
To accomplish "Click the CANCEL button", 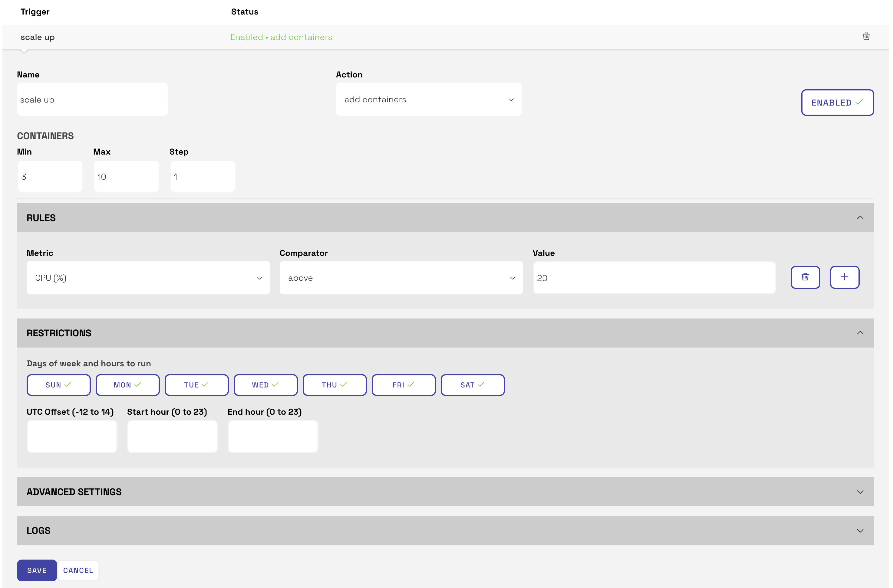I will [x=78, y=570].
